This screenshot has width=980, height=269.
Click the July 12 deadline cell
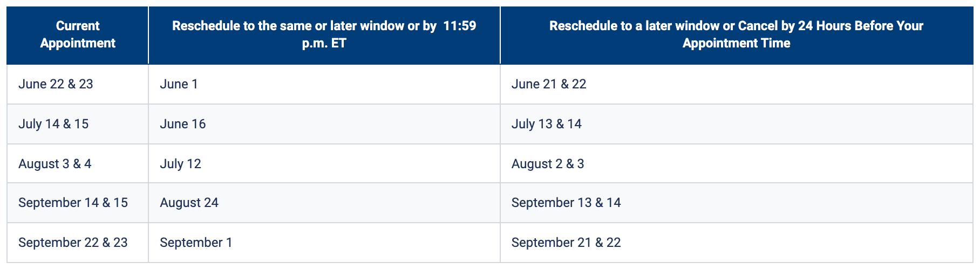click(180, 164)
